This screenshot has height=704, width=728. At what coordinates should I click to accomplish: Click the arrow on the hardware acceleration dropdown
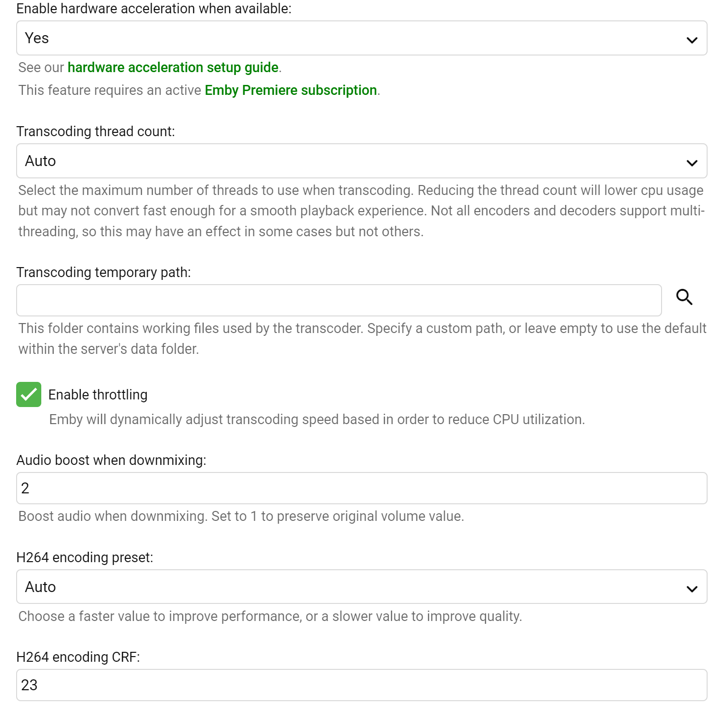pos(691,40)
